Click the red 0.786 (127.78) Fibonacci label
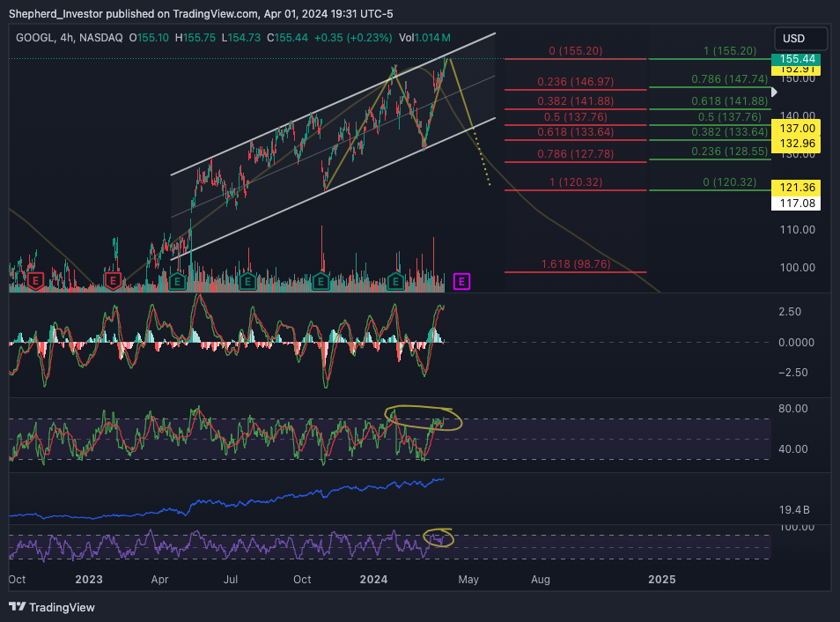Viewport: 840px width, 622px height. (x=575, y=154)
